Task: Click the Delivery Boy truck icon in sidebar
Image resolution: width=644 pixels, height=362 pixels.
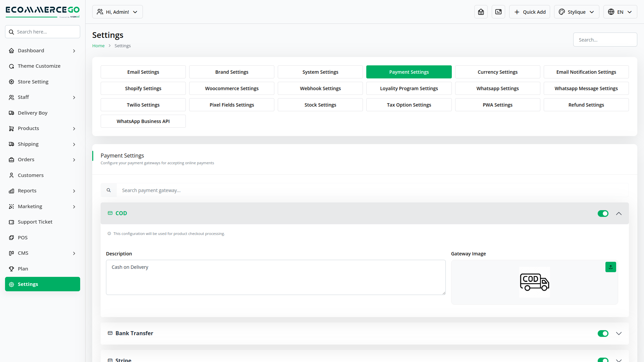Action: 11,113
